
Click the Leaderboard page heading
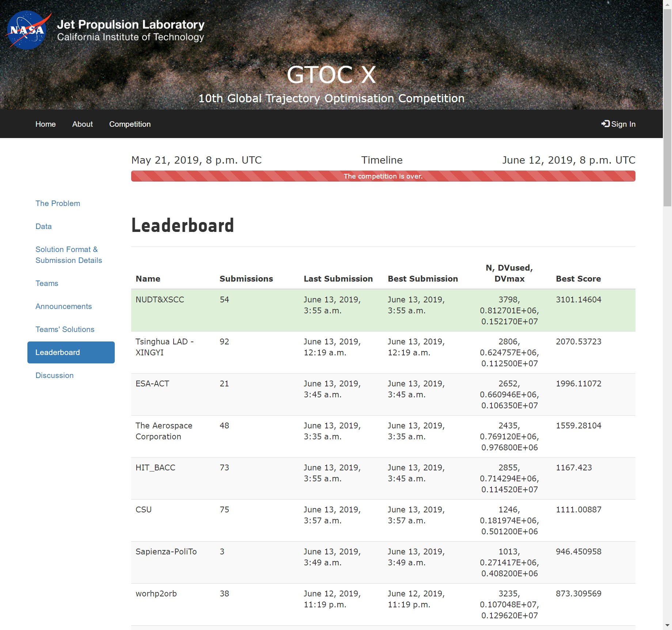point(183,225)
